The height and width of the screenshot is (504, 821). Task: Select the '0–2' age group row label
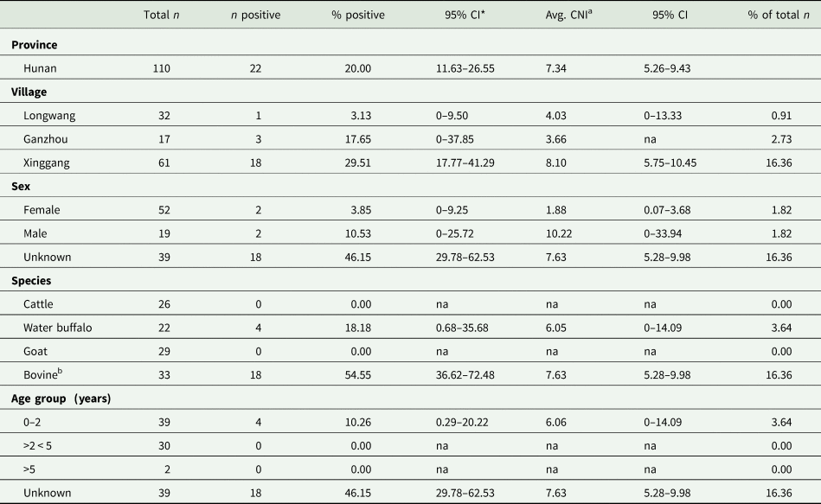tap(35, 422)
